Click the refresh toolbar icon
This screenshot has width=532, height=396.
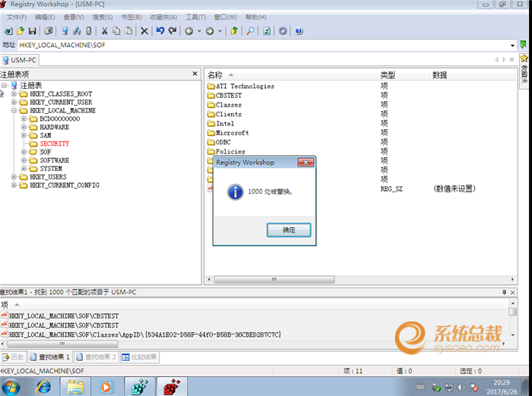[267, 31]
